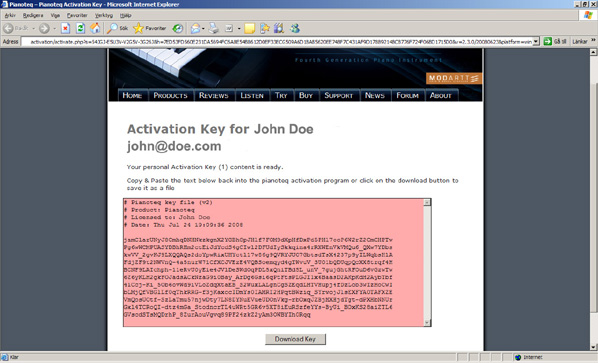Print the page with printer icon
The width and height of the screenshot is (598, 363).
click(x=214, y=28)
